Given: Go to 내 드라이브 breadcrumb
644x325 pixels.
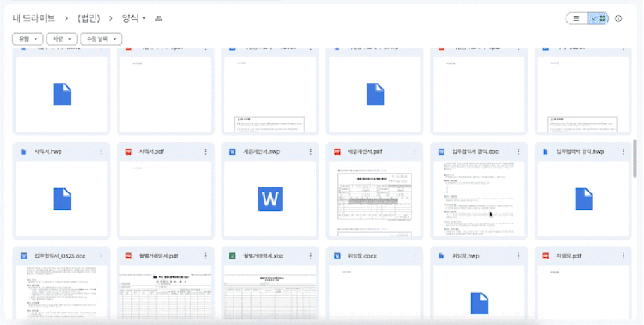Looking at the screenshot, I should pos(33,18).
